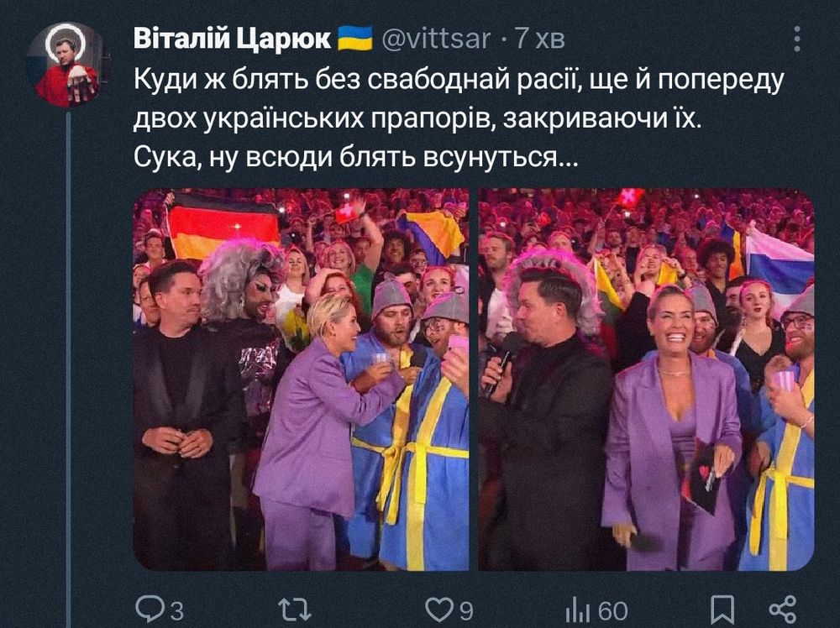Open the 7 хв timestamp
840x628 pixels.
[540, 39]
